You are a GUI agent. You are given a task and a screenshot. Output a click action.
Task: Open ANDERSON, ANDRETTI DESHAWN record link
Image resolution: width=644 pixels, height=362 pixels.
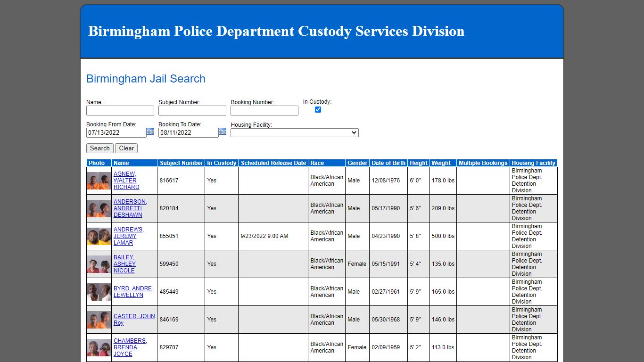pos(130,208)
